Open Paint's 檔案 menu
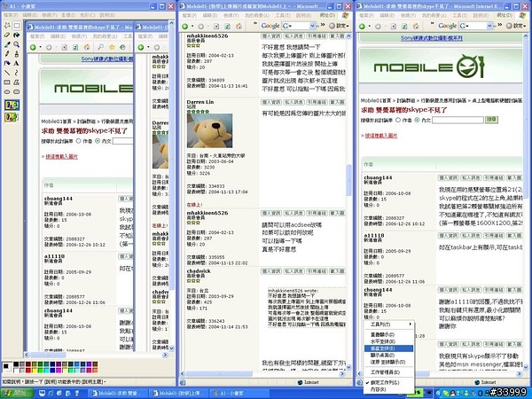 coord(11,15)
